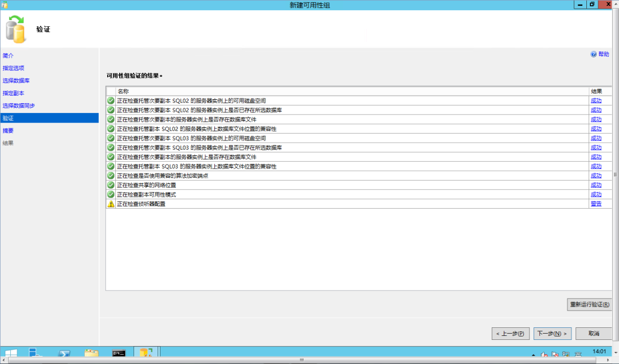Viewport: 619px width, 364px height.
Task: Click 重新运行验证(R) button
Action: click(x=589, y=304)
